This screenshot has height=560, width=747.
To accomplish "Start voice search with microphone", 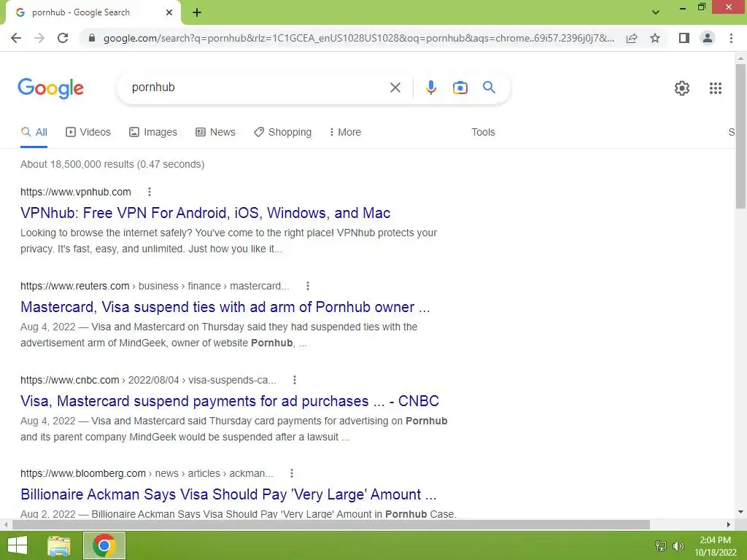I will click(430, 87).
